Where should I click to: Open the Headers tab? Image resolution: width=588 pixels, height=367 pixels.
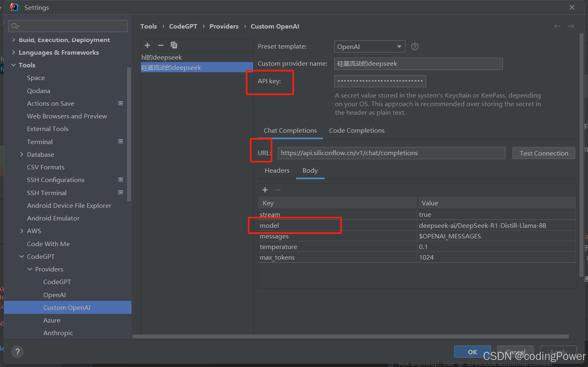click(277, 170)
